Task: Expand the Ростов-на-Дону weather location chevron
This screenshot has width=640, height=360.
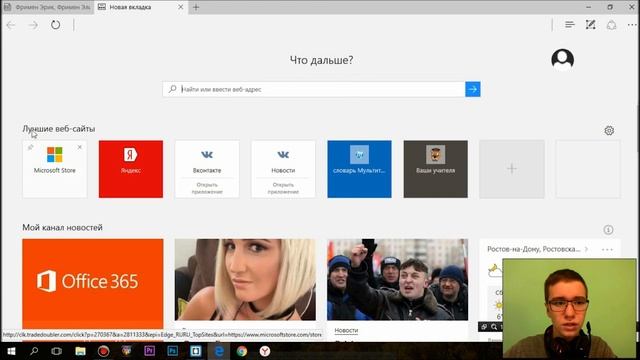Action: point(587,249)
